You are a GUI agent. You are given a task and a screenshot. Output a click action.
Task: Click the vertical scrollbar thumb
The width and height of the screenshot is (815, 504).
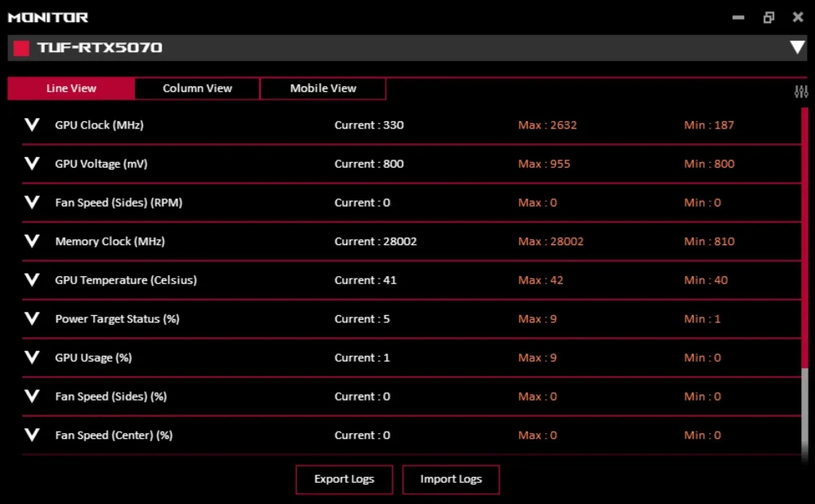[x=804, y=239]
